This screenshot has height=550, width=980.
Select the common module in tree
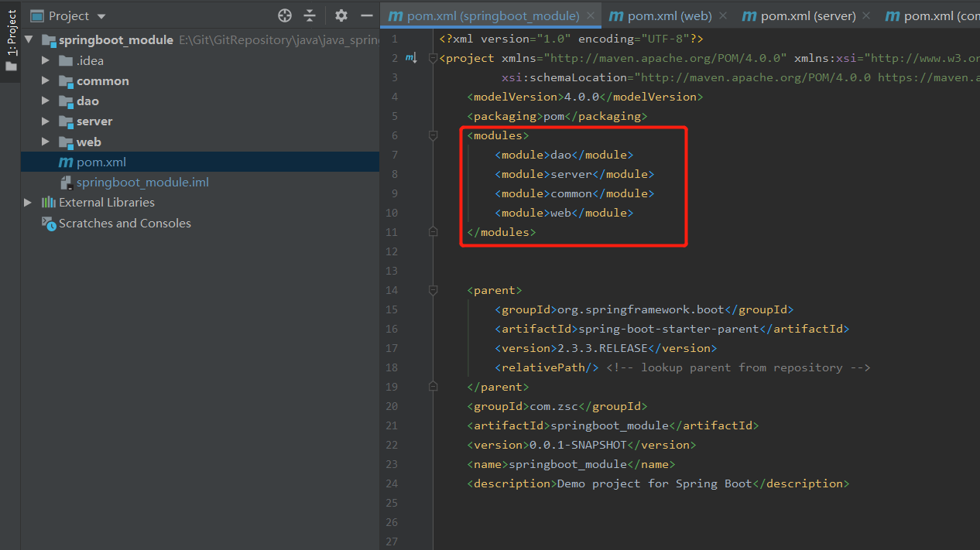point(103,81)
